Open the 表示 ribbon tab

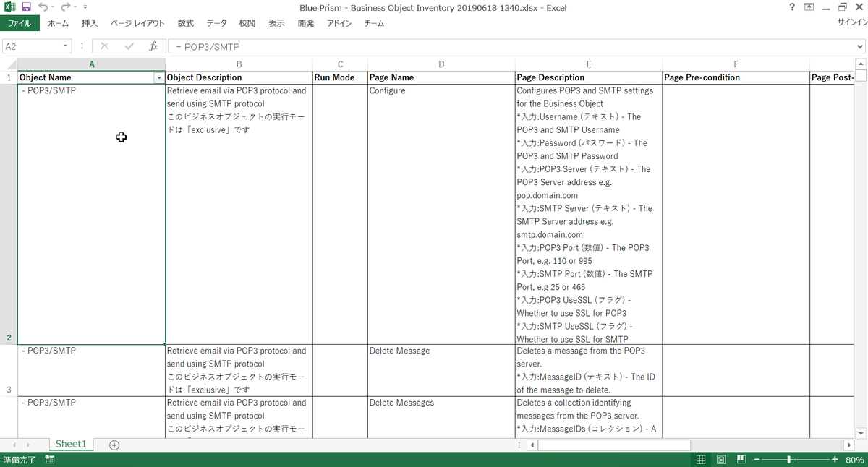tap(276, 23)
